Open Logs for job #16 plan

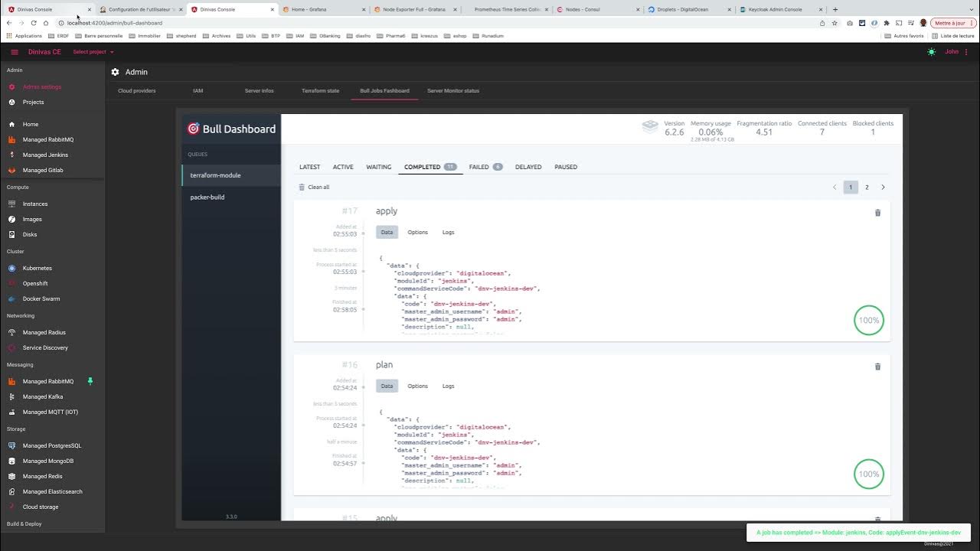tap(448, 386)
